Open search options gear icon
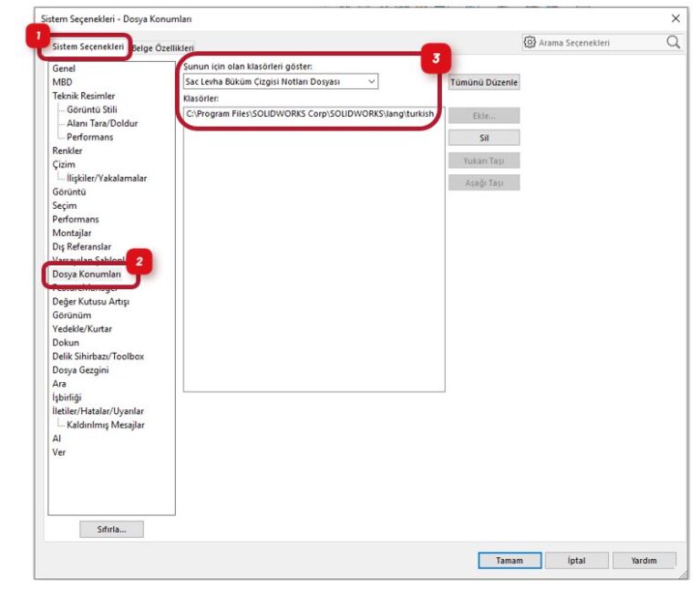 pos(530,42)
